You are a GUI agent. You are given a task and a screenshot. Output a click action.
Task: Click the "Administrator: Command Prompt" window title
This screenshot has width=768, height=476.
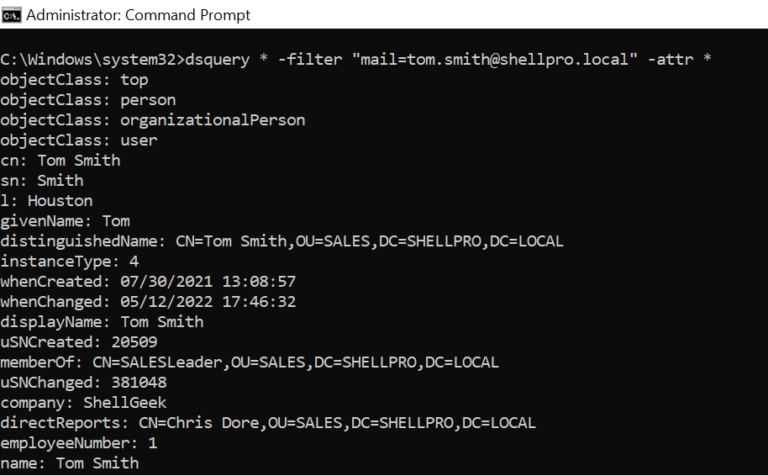point(138,15)
